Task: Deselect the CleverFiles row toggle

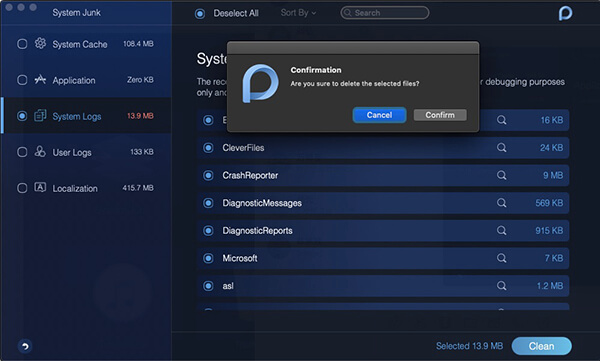Action: [x=208, y=148]
